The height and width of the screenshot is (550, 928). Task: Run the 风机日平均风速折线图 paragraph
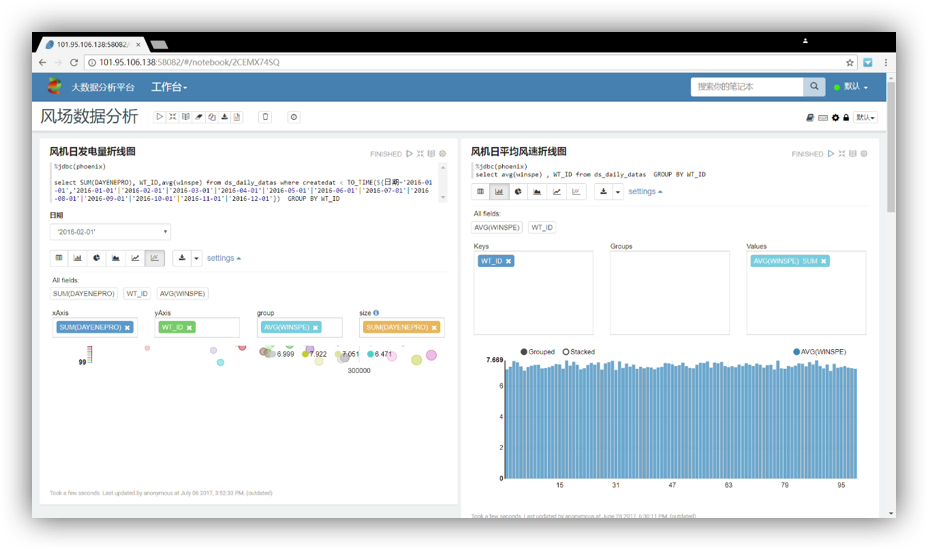coord(831,154)
